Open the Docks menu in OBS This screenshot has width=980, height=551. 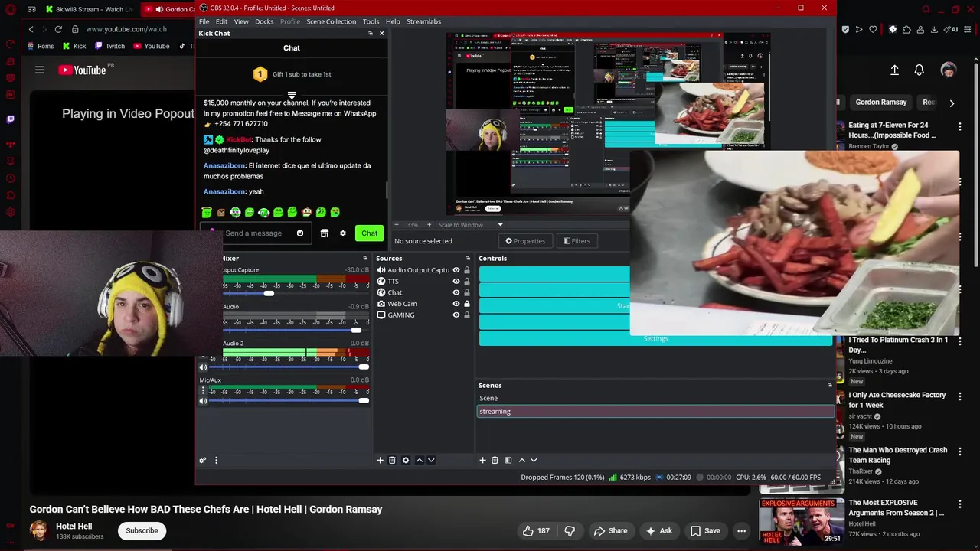[264, 21]
